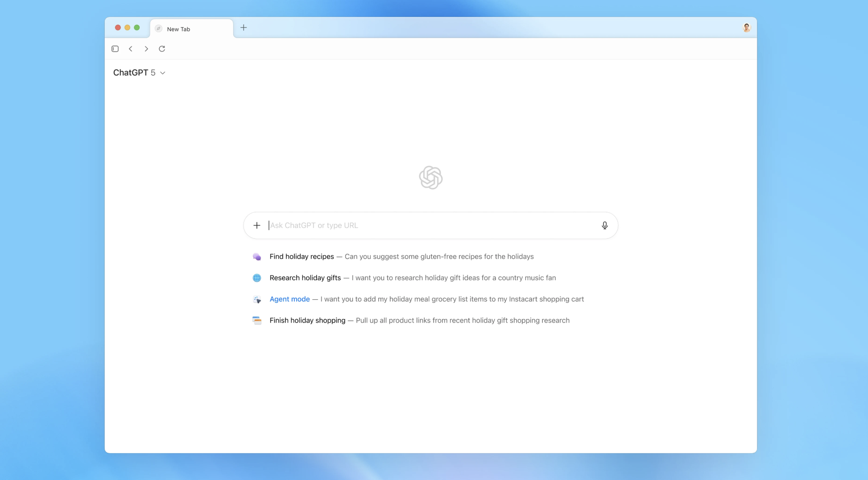Click the ChatGPT logo in center

(430, 178)
